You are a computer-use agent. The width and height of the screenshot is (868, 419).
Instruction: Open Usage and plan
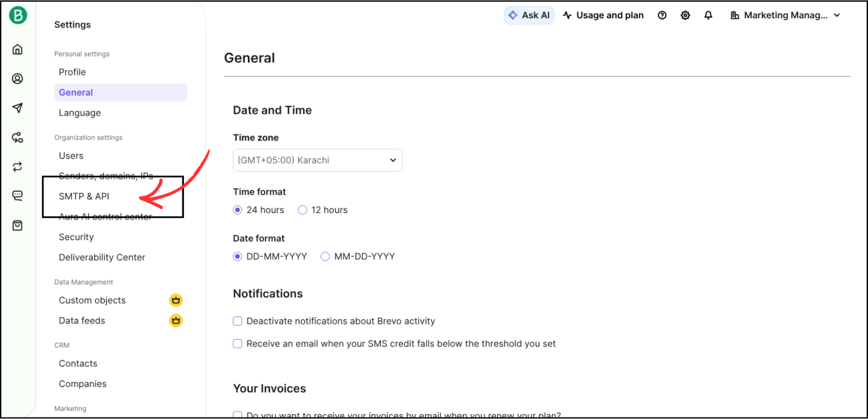[x=603, y=15]
